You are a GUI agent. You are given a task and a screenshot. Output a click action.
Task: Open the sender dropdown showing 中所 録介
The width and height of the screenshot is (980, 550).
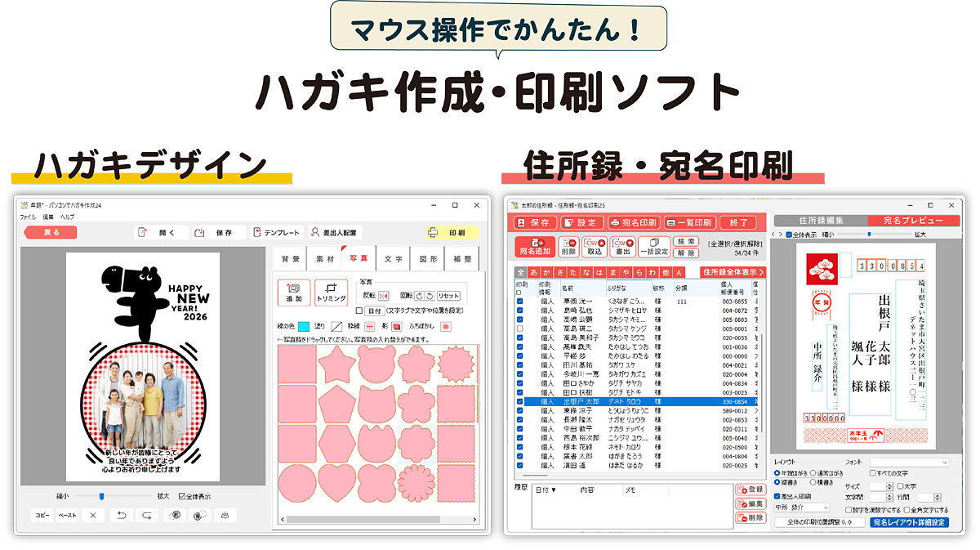click(x=801, y=508)
